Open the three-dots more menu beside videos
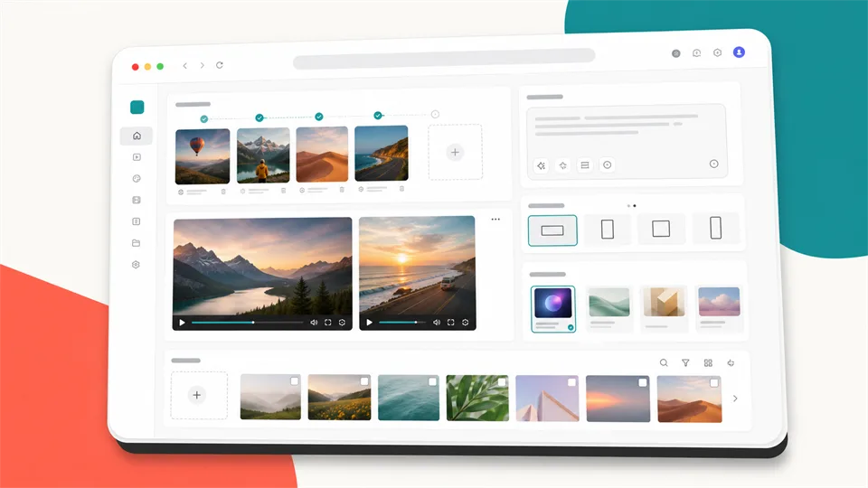This screenshot has height=488, width=868. tap(495, 219)
